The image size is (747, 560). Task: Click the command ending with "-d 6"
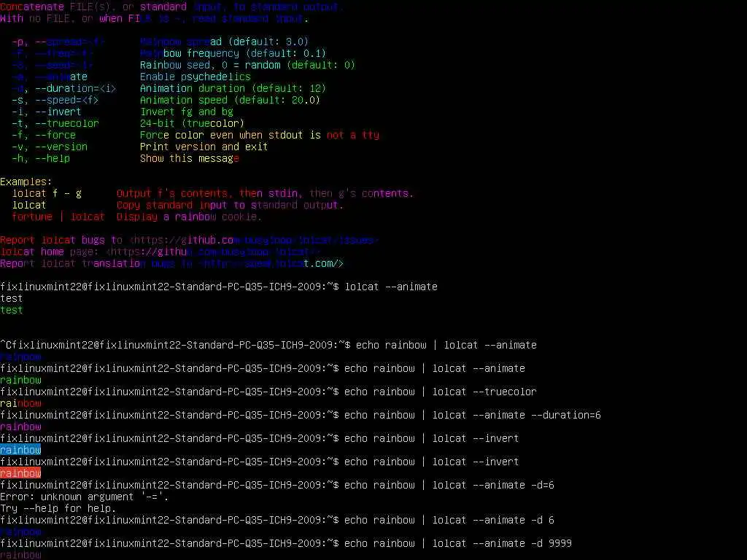pos(276,520)
